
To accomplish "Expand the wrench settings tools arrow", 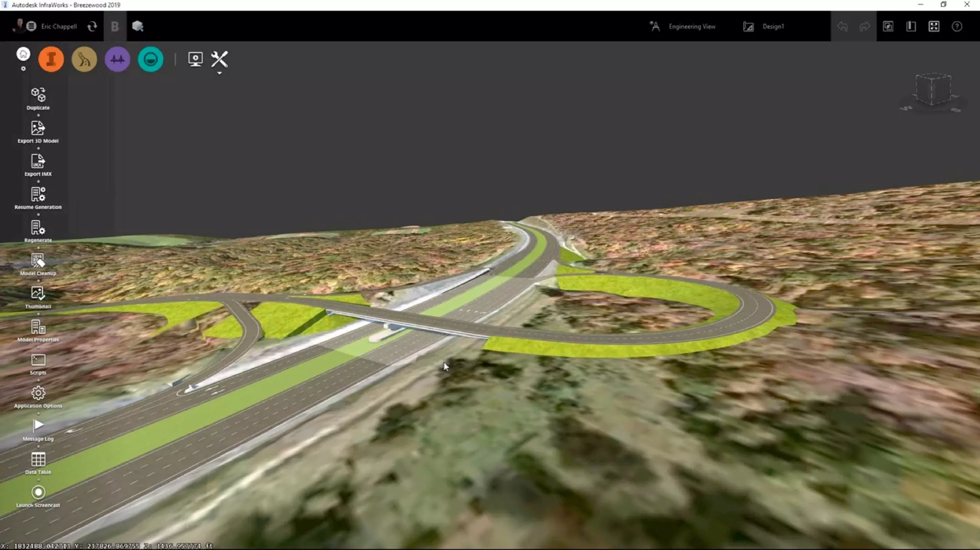I will pos(219,73).
